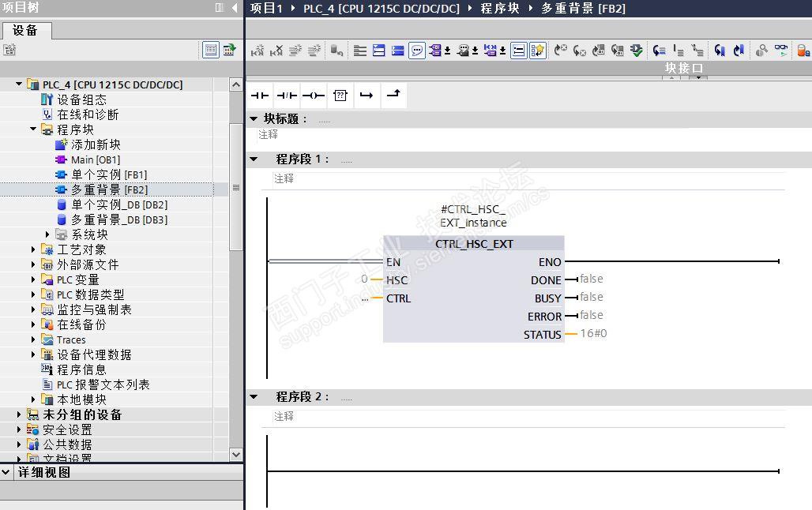812x510 pixels.
Task: Collapse the 程序块 folder
Action: (x=33, y=129)
